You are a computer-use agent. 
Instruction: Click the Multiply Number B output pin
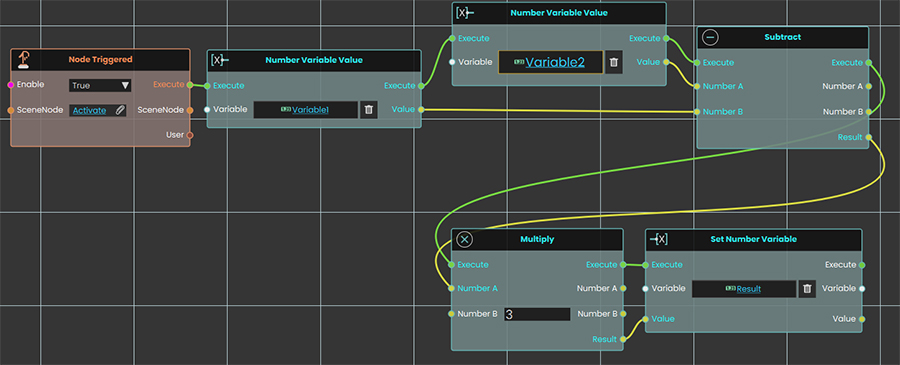623,313
